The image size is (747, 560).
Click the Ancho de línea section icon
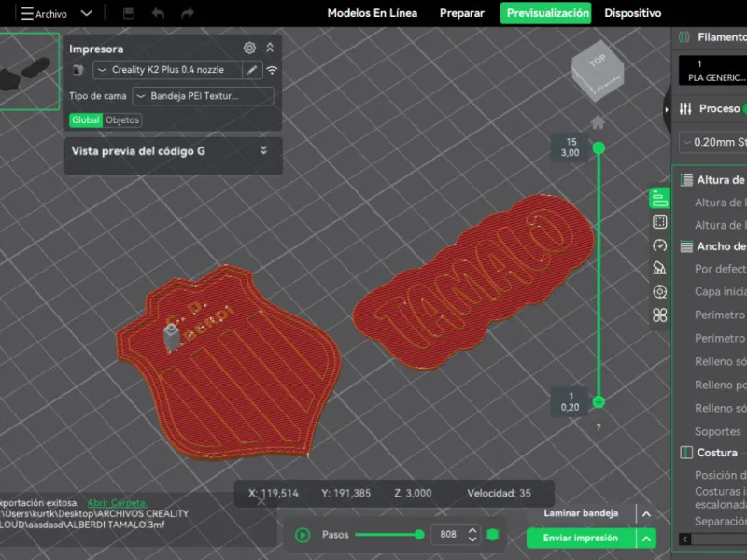tap(686, 246)
